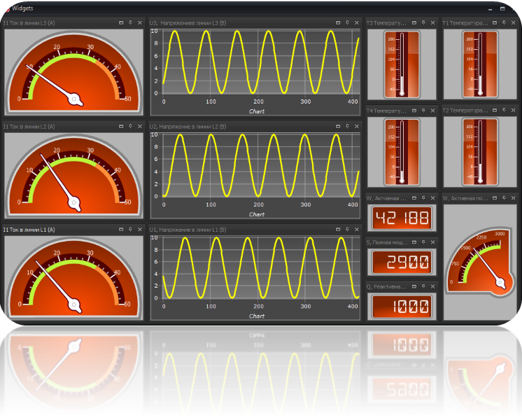Select the I1 Ток в линии L2 title
This screenshot has width=522, height=420.
coord(29,127)
